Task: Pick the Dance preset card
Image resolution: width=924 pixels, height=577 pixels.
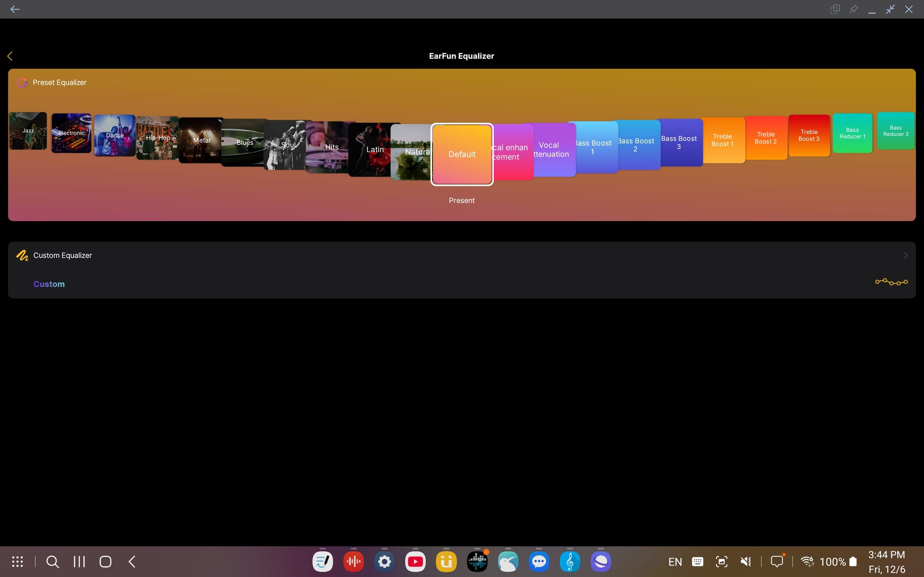Action: point(115,135)
